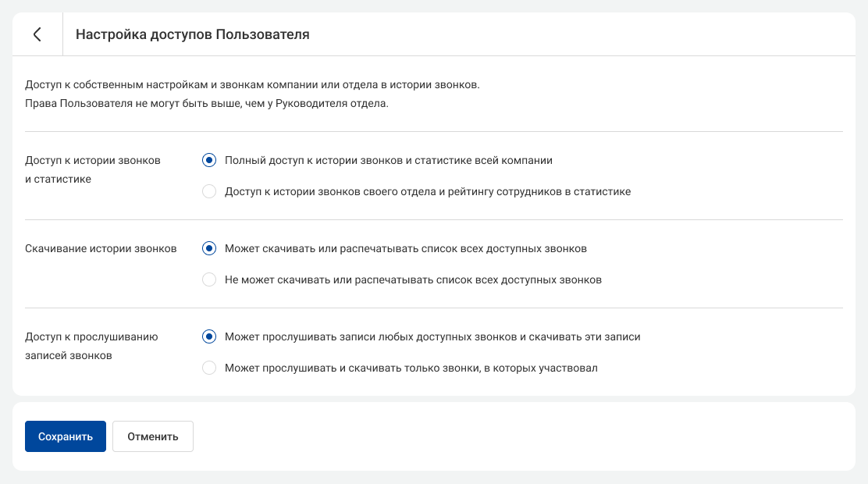Viewport: 868px width, 484px height.
Task: Select radio circle for only calls user participated in
Action: (208, 368)
